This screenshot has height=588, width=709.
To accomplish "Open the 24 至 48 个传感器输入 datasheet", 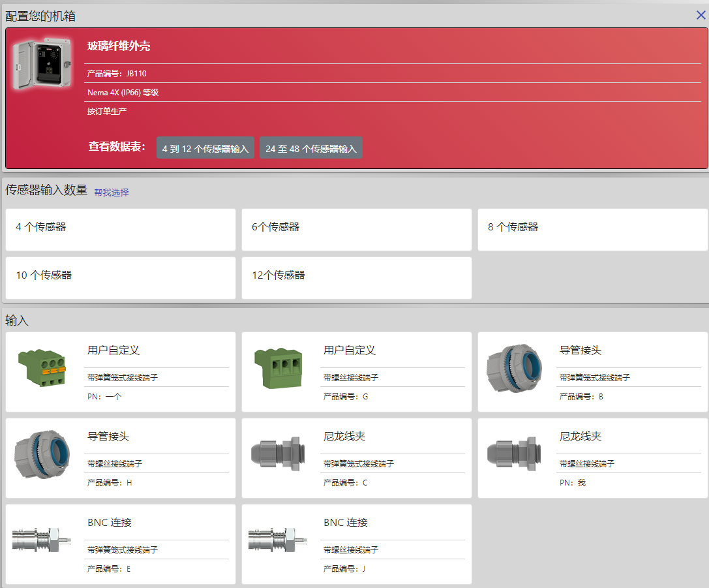I will 311,148.
